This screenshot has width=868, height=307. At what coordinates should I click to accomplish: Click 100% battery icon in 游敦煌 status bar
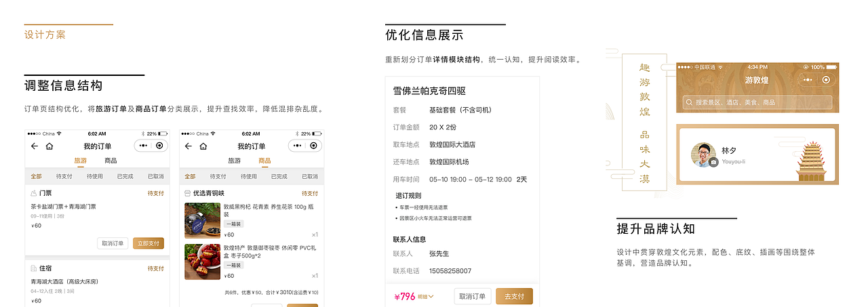pos(831,67)
